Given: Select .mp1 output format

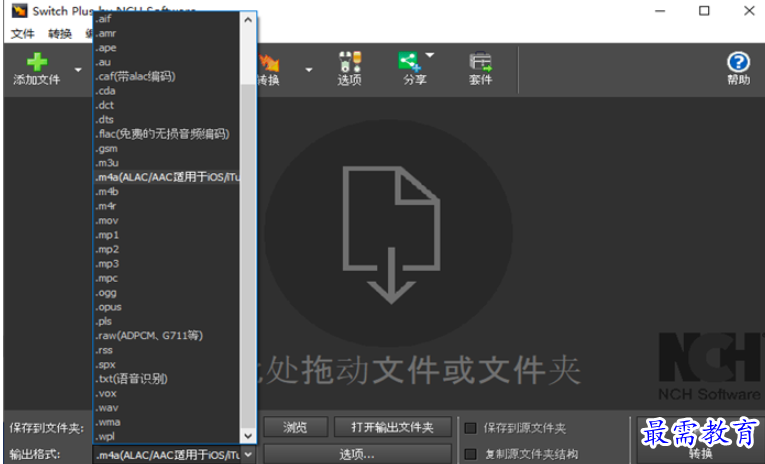Looking at the screenshot, I should (166, 235).
